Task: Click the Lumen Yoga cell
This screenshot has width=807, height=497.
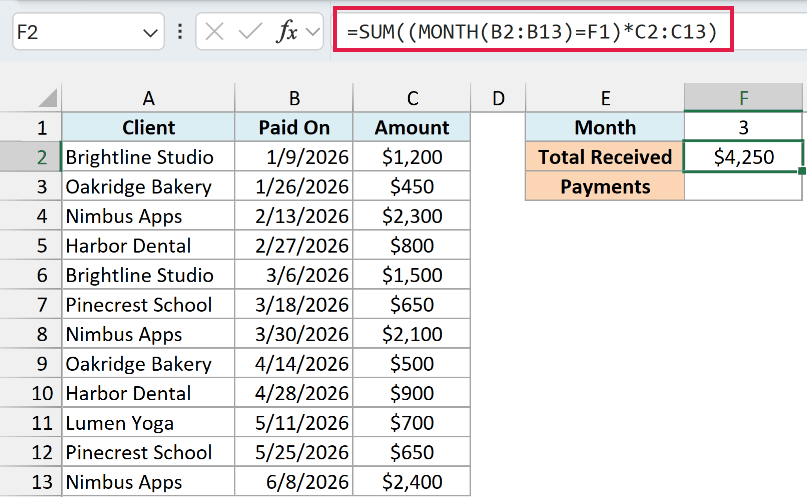Action: [148, 423]
